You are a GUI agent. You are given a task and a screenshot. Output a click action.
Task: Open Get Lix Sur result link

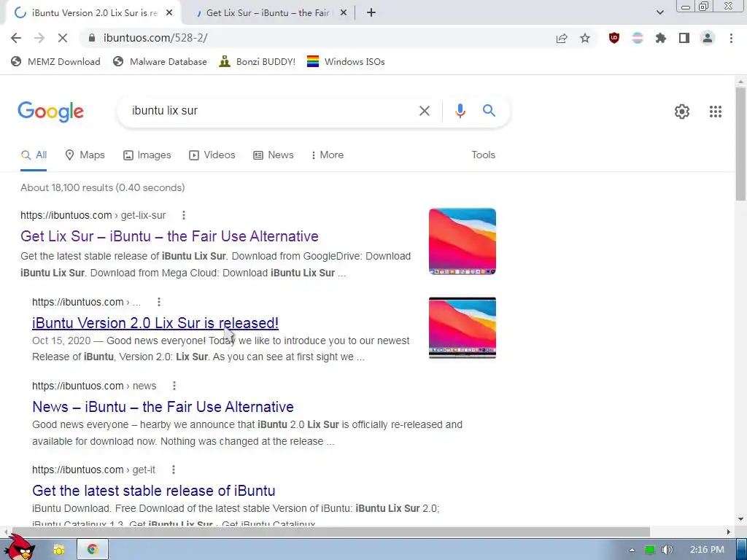[169, 236]
